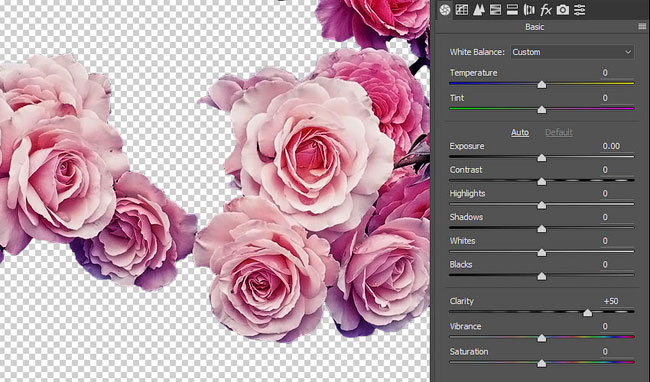Open the Lens Corrections panel icon

529,10
